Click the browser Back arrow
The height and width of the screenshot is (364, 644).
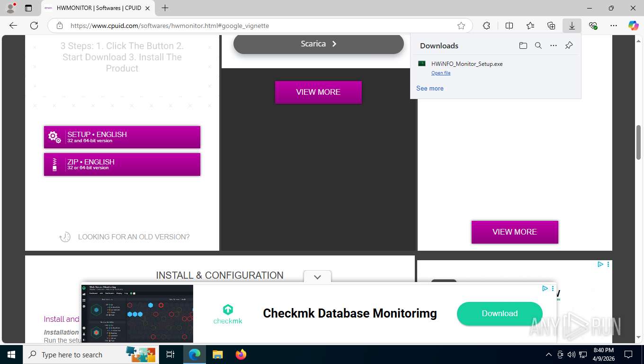coord(13,26)
